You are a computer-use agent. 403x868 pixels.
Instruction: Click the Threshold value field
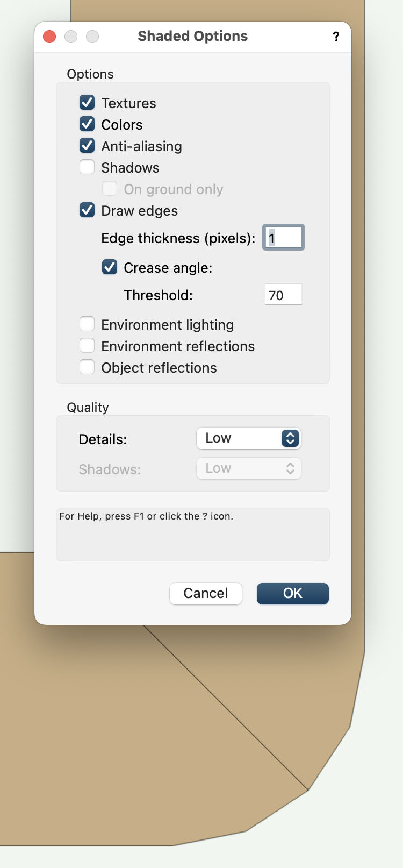pos(283,294)
